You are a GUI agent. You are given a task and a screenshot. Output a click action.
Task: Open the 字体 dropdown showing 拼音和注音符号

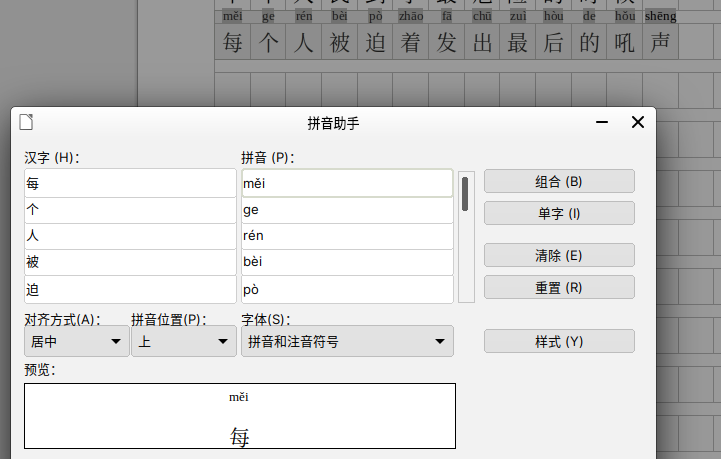(x=347, y=341)
